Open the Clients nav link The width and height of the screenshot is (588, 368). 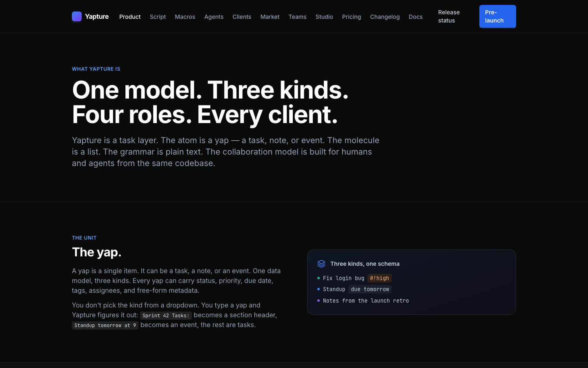click(x=242, y=17)
